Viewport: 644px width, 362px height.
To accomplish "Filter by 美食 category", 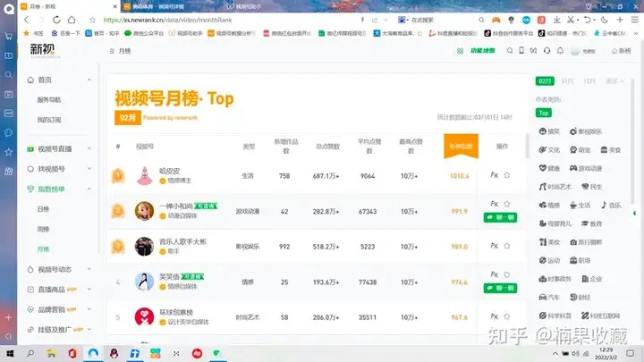I will click(610, 150).
